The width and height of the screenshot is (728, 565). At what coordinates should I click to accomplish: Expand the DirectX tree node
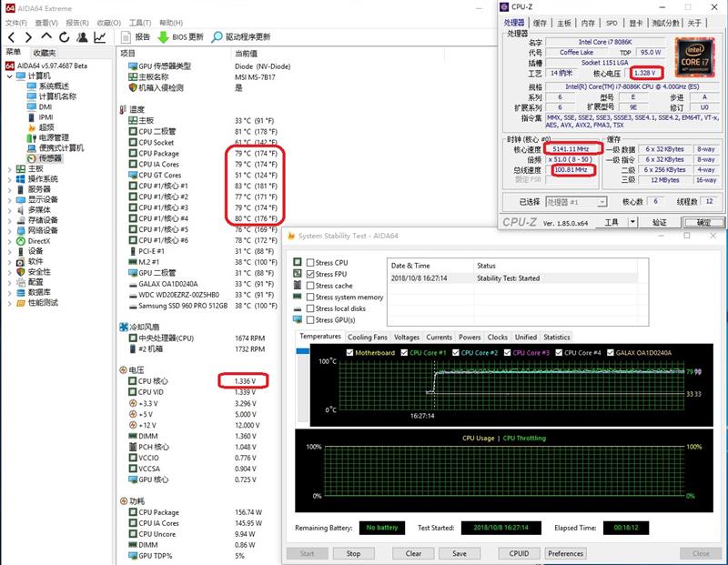pyautogui.click(x=10, y=241)
